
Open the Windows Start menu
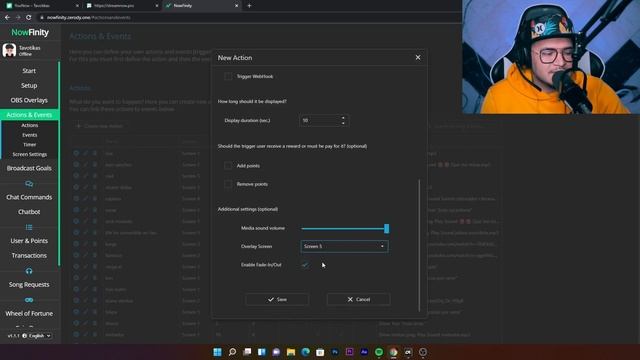click(218, 352)
